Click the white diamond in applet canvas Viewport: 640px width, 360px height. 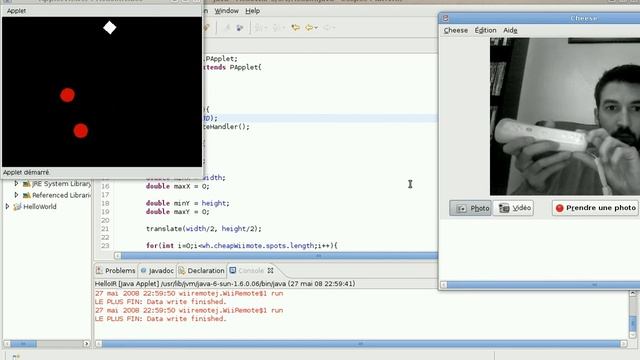[x=110, y=28]
